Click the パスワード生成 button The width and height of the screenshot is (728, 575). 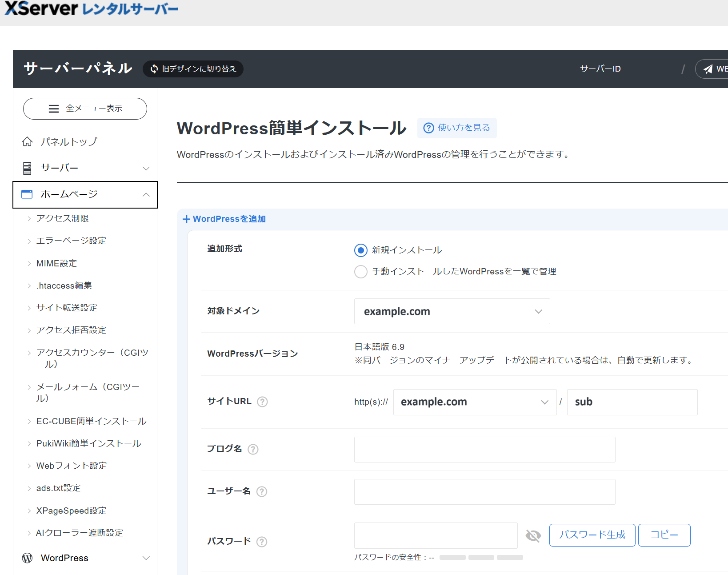[592, 535]
